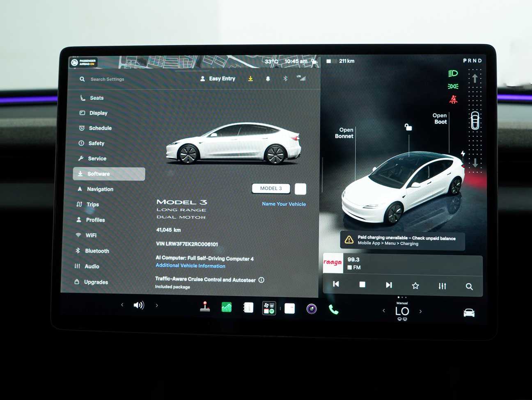This screenshot has height=400, width=532.
Task: Open Service settings
Action: pyautogui.click(x=97, y=158)
